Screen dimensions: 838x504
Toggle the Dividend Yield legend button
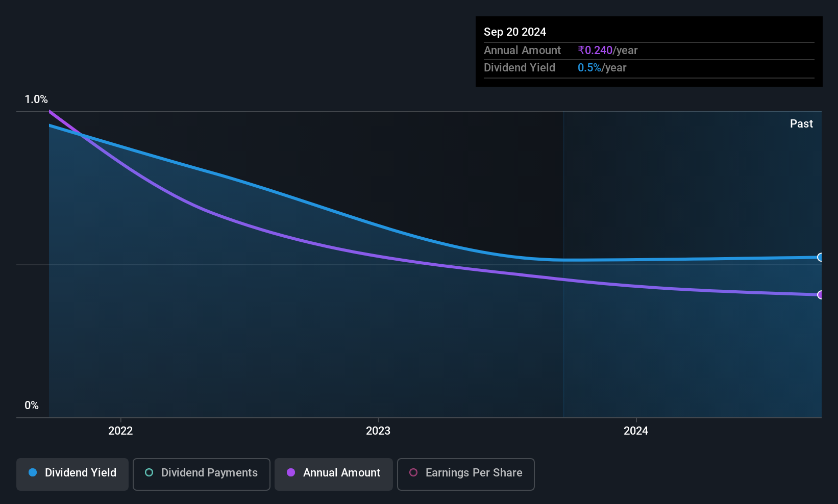[72, 474]
